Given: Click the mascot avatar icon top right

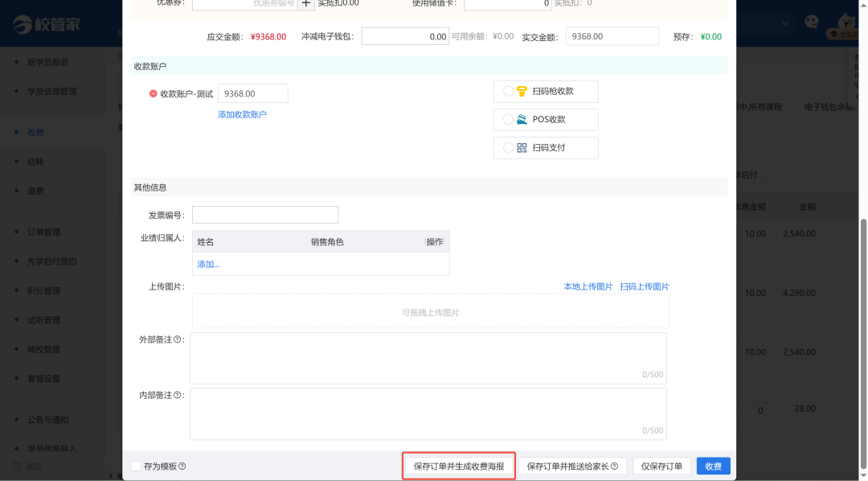Looking at the screenshot, I should coord(846,20).
